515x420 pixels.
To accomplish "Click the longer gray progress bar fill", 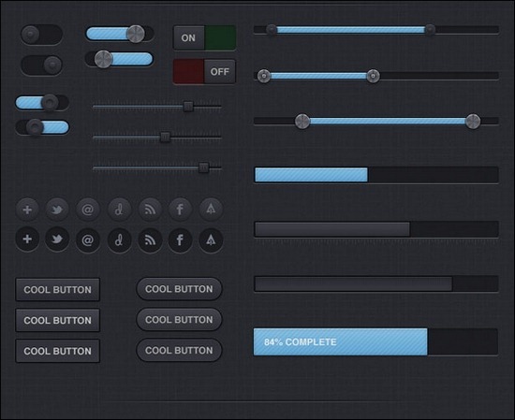I will 354,283.
